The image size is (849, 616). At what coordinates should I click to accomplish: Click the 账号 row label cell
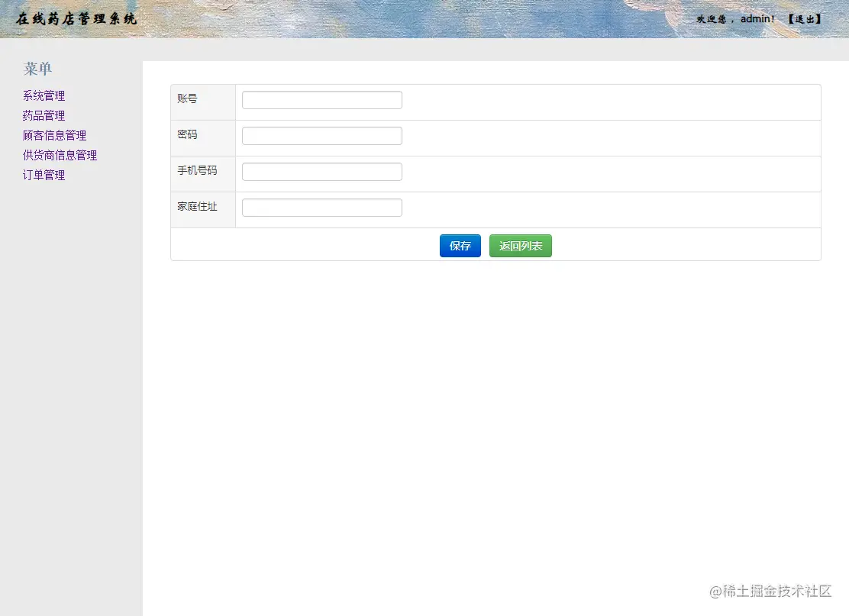pyautogui.click(x=188, y=99)
